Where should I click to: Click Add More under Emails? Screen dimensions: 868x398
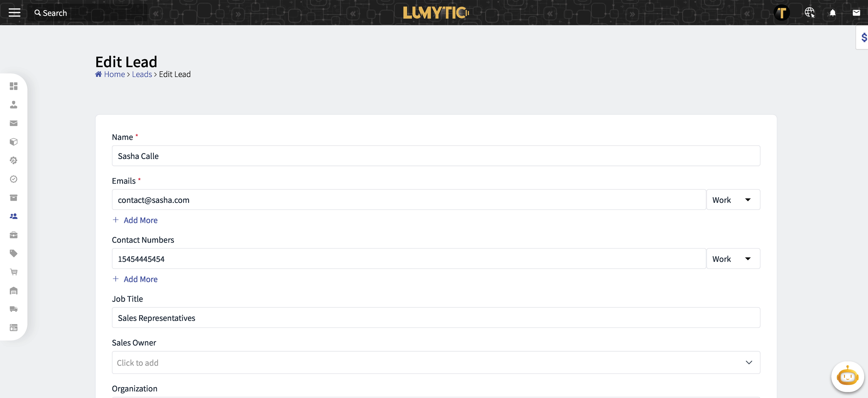(140, 220)
